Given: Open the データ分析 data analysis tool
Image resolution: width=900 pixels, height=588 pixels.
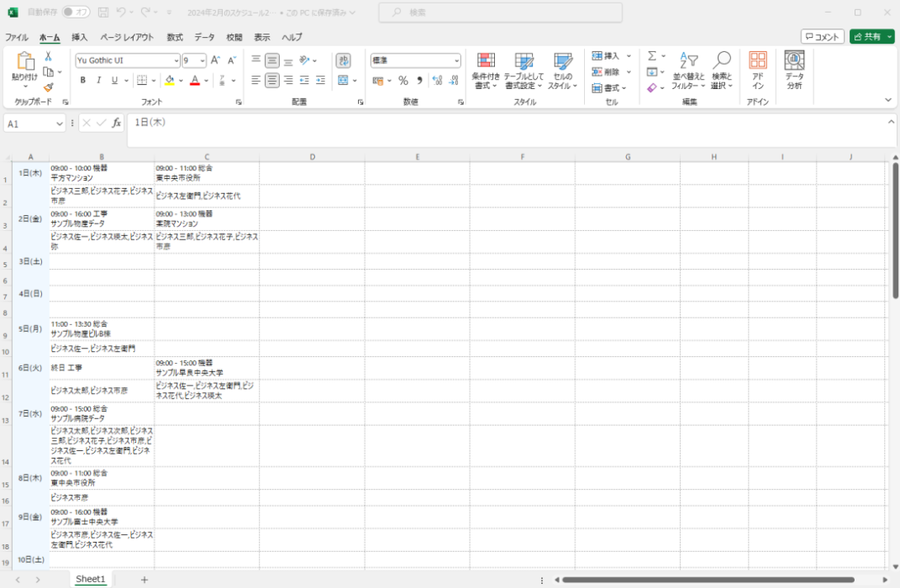Looking at the screenshot, I should 794,71.
